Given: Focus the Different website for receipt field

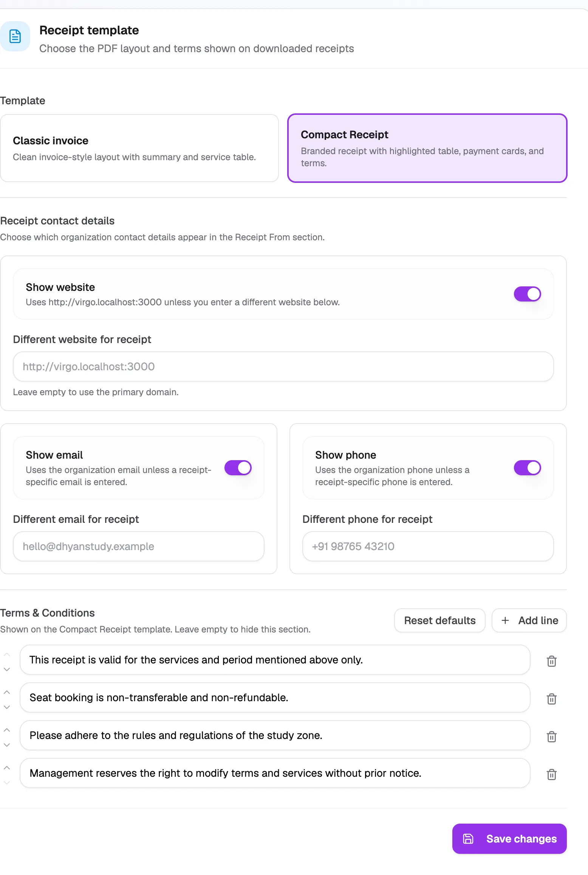Looking at the screenshot, I should pos(283,366).
